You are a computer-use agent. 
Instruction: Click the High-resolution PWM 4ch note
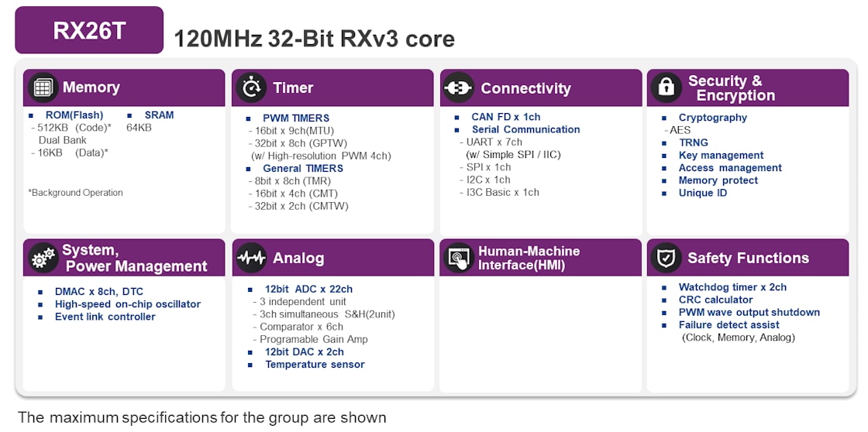point(321,156)
